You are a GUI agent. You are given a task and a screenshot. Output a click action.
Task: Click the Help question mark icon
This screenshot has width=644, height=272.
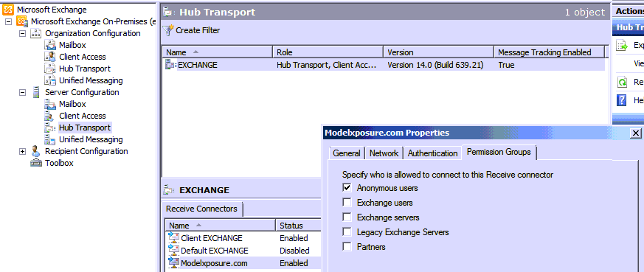[x=622, y=100]
